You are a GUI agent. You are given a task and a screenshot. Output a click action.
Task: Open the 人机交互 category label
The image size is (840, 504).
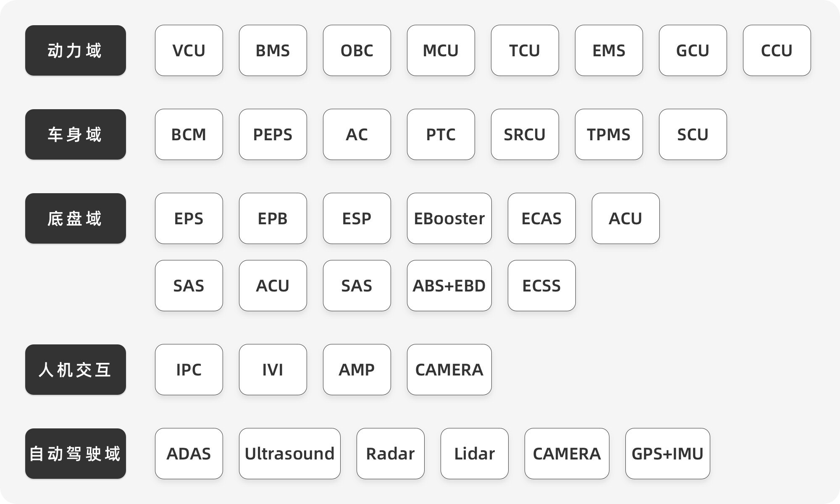pyautogui.click(x=76, y=370)
